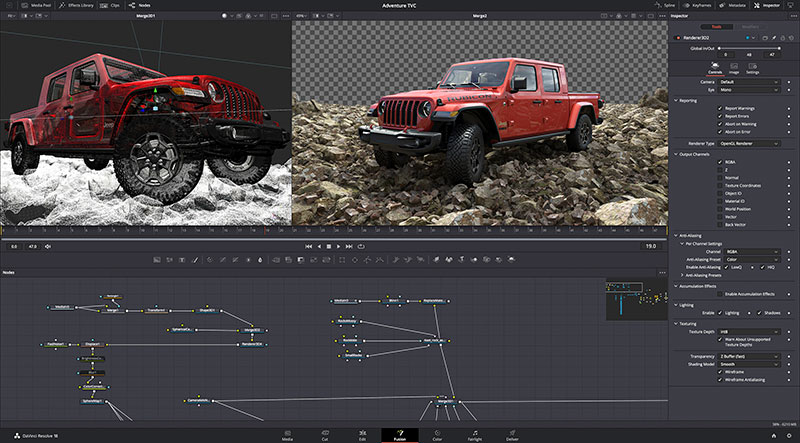Viewport: 800px width, 443px height.
Task: Jump to first frame
Action: 309,247
